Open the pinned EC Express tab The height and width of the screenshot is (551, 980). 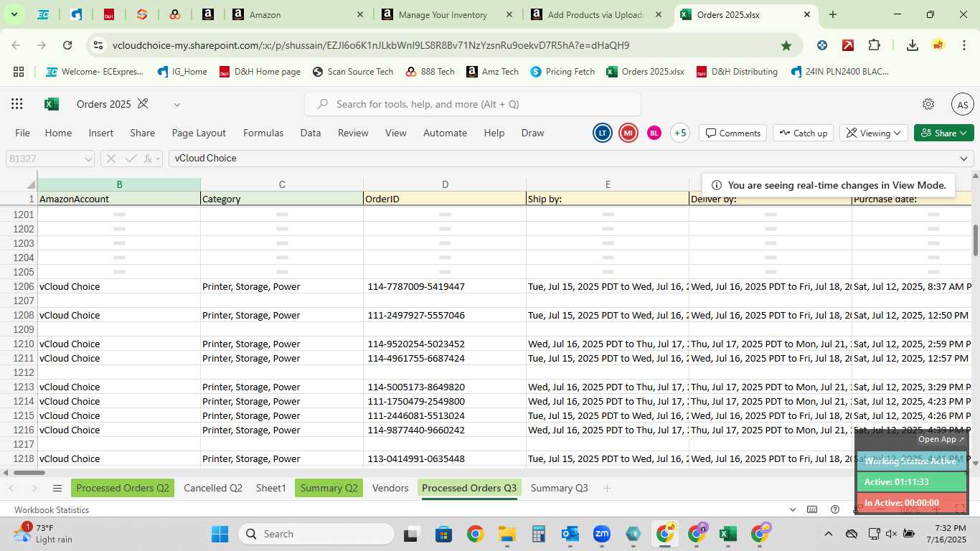click(x=43, y=14)
